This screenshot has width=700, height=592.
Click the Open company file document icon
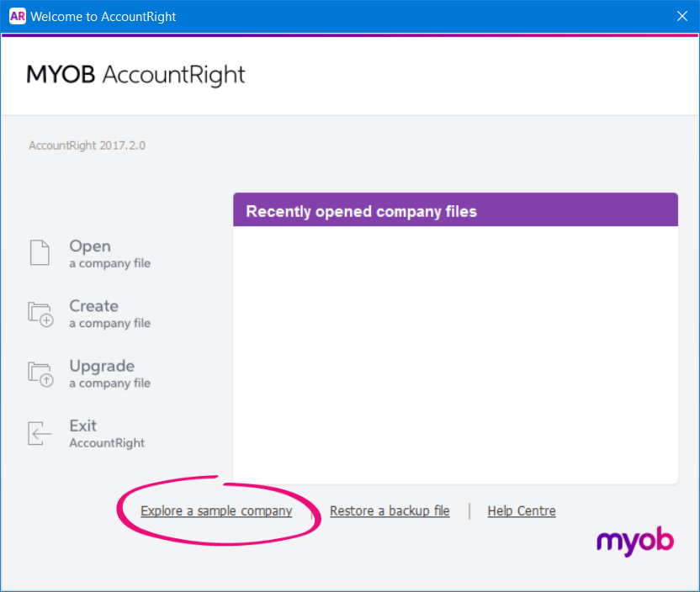40,253
